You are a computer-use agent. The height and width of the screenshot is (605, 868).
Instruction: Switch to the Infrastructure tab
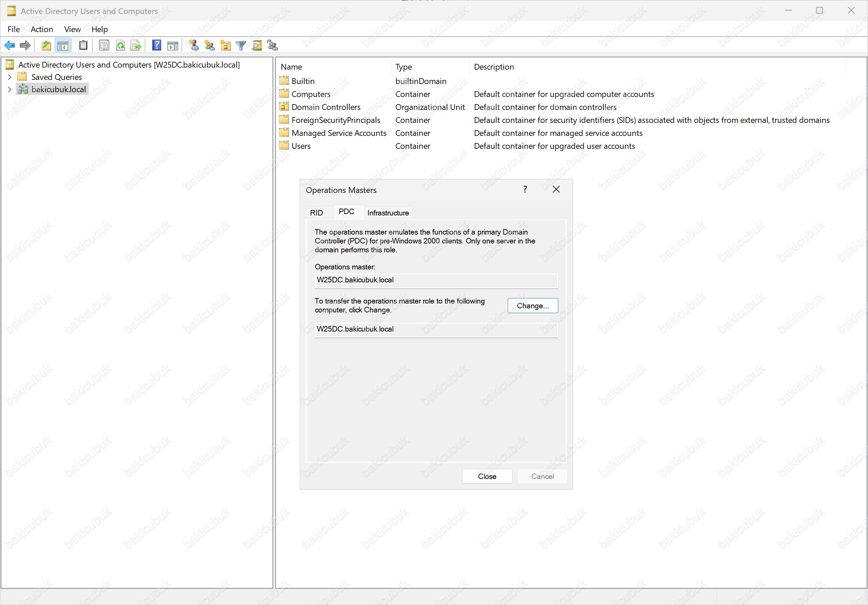pos(388,213)
